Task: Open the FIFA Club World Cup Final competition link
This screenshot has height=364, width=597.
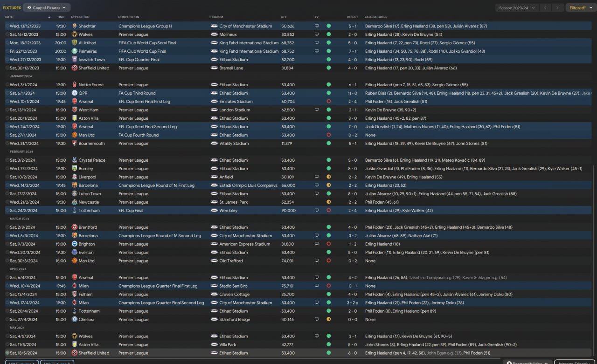Action: pos(142,51)
